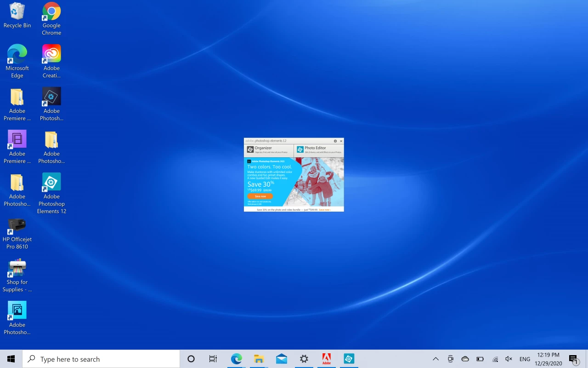
Task: Click the 'Two colors. Too cool.' headline
Action: [x=269, y=167]
